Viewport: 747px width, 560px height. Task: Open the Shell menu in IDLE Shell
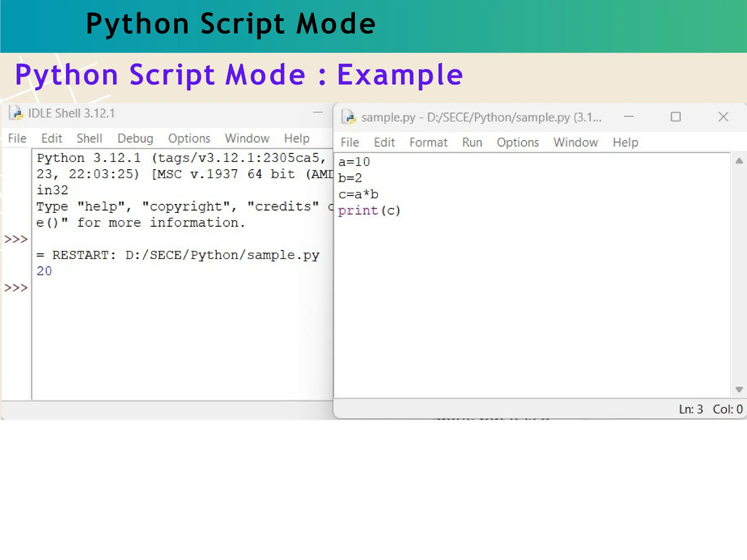(89, 138)
